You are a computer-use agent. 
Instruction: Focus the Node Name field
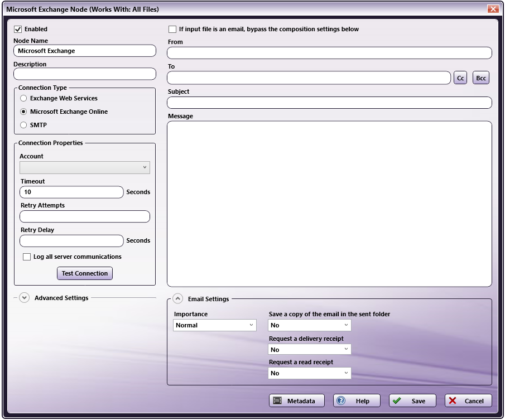point(85,51)
